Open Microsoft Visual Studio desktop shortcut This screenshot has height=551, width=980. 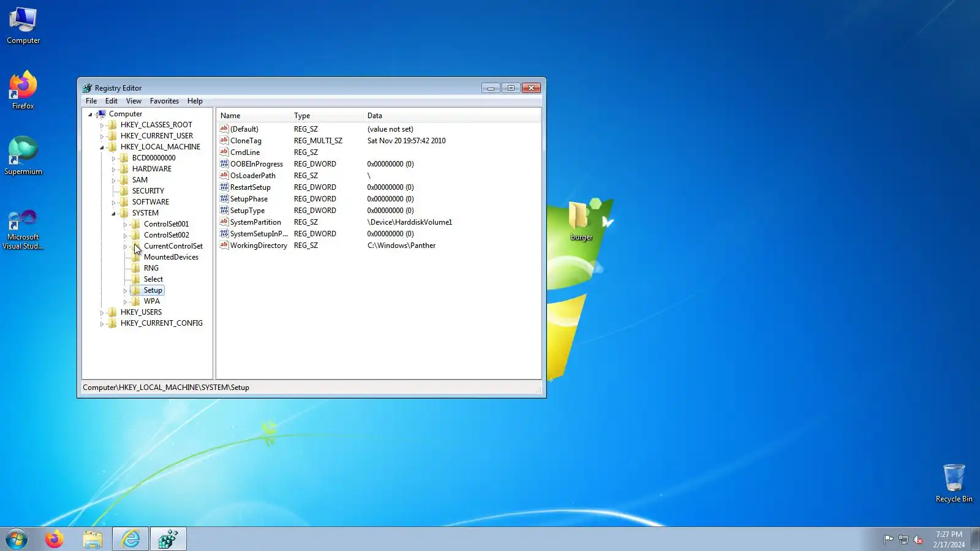pos(23,230)
